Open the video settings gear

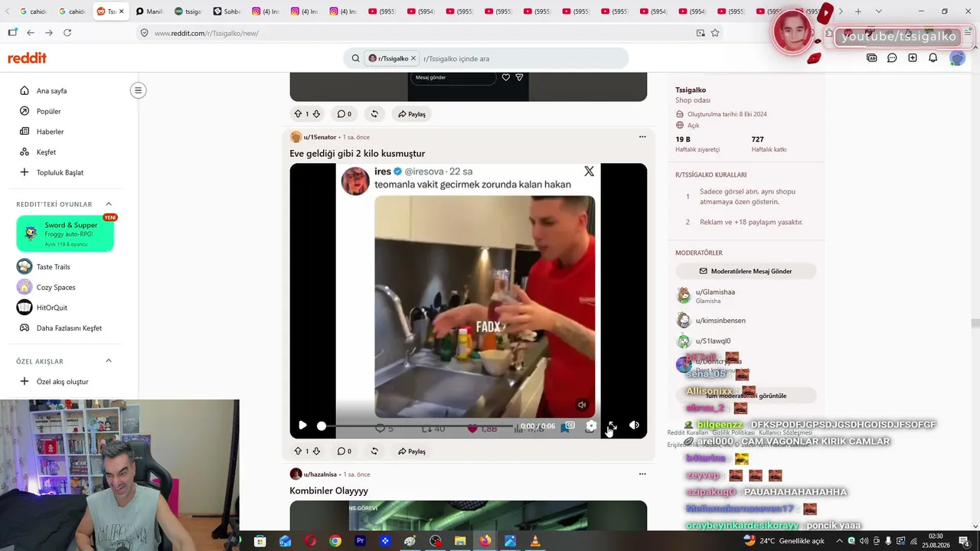point(591,425)
